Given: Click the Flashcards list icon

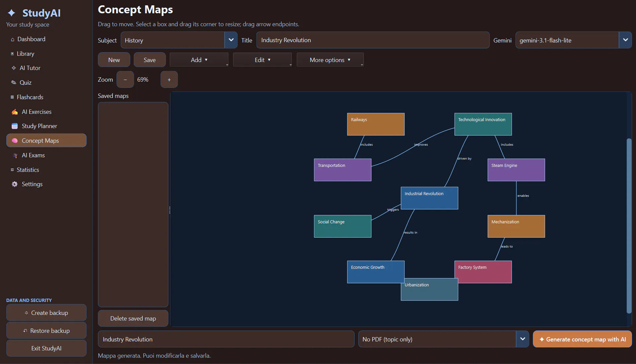Looking at the screenshot, I should [12, 97].
